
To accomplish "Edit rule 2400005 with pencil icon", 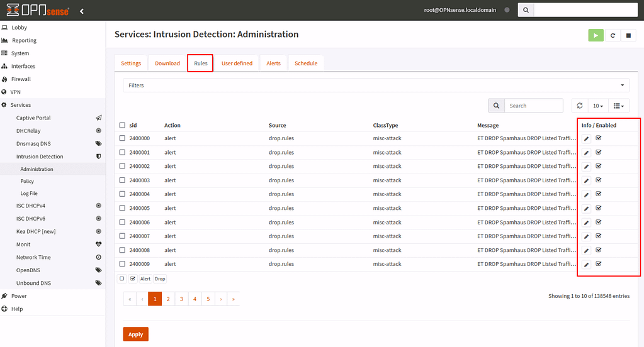I will 586,209.
